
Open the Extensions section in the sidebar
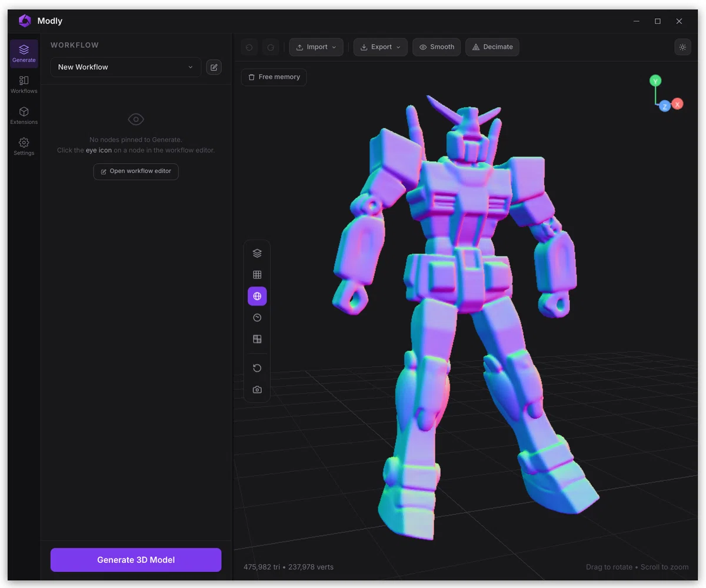(24, 116)
